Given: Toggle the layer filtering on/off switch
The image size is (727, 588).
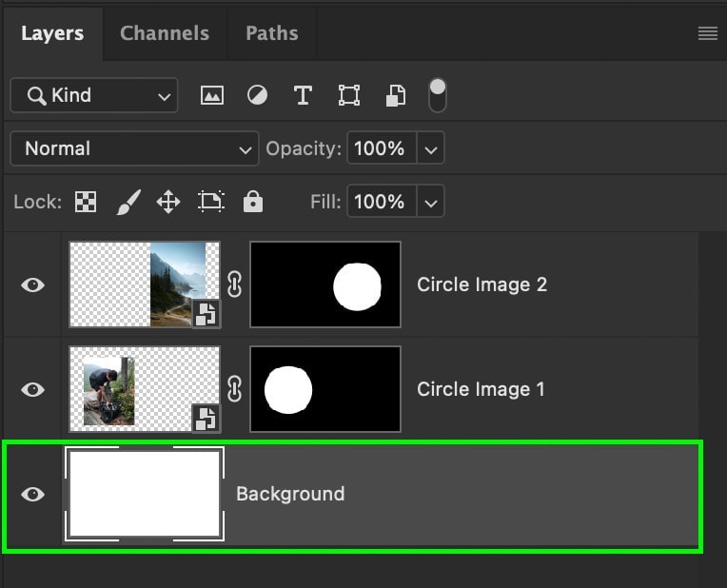Looking at the screenshot, I should [x=438, y=95].
